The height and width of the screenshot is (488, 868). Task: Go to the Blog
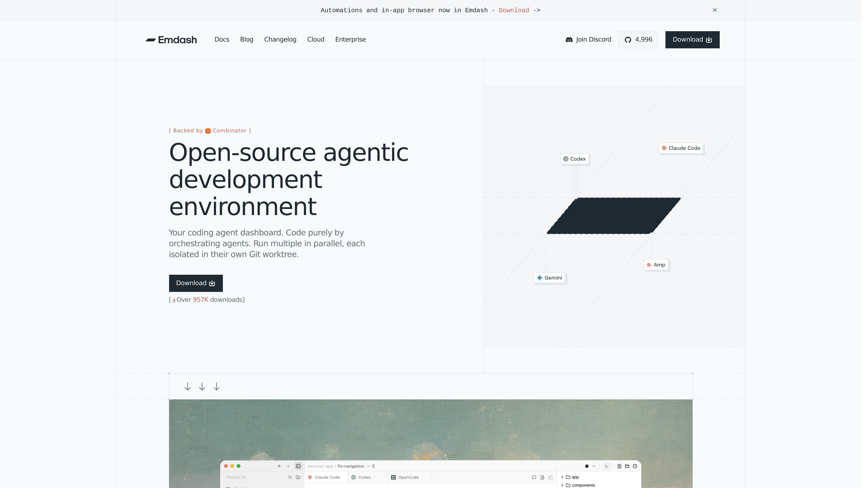click(247, 39)
